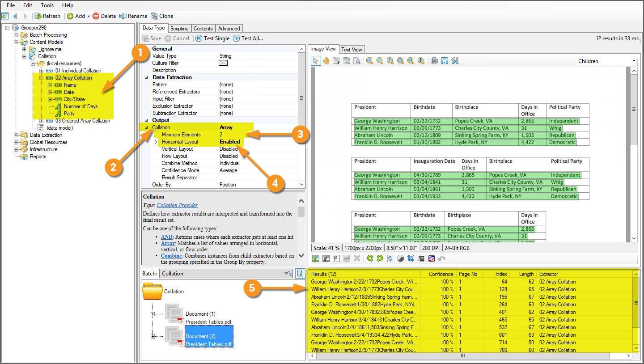Screen dimensions: 644x364
Task: Click the Test Single button
Action: (x=212, y=38)
